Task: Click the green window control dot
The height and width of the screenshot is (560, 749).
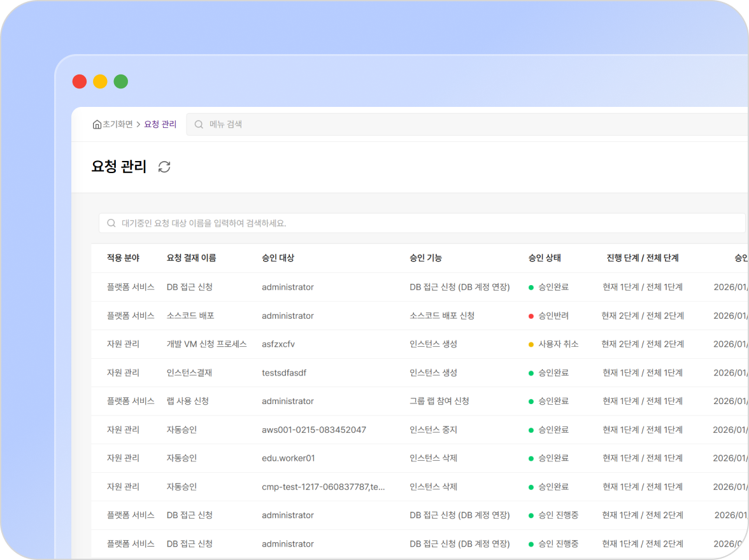Action: click(121, 81)
